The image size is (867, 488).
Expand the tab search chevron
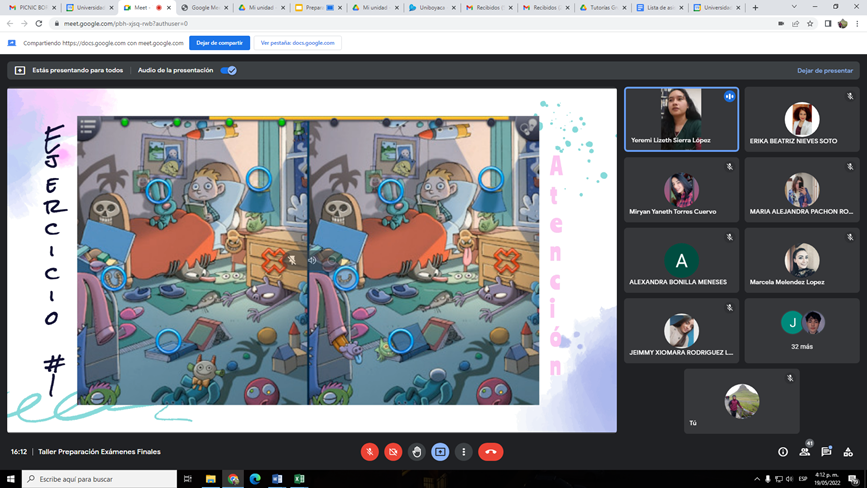794,7
